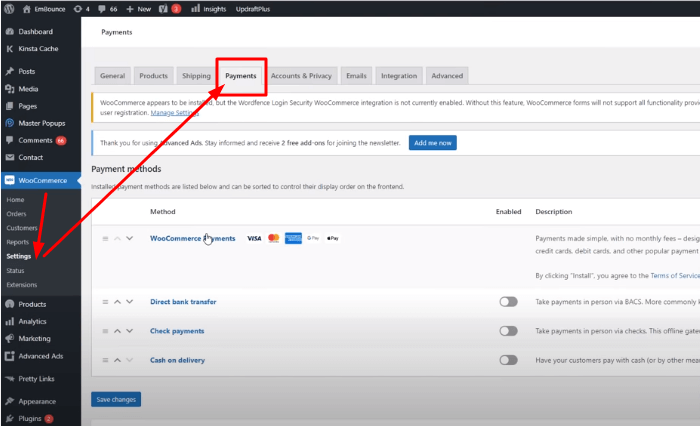Click drag handle for Cash on delivery
The width and height of the screenshot is (700, 426).
pos(105,360)
